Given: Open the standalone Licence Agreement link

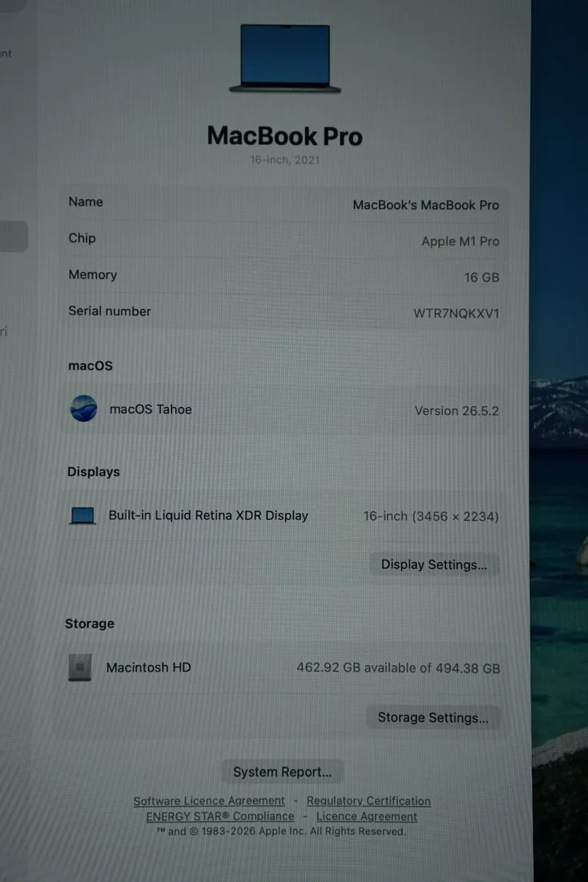Looking at the screenshot, I should point(367,817).
